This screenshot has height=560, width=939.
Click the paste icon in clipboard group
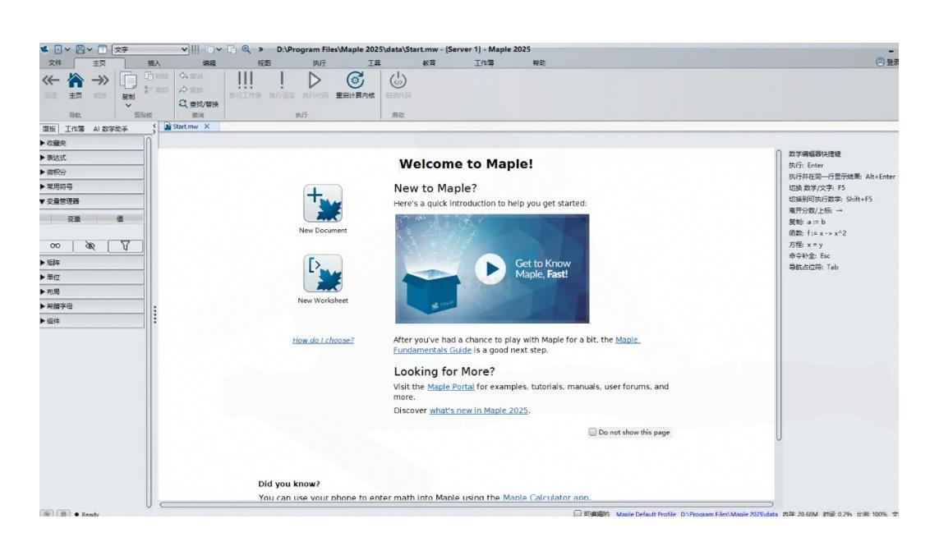click(150, 76)
